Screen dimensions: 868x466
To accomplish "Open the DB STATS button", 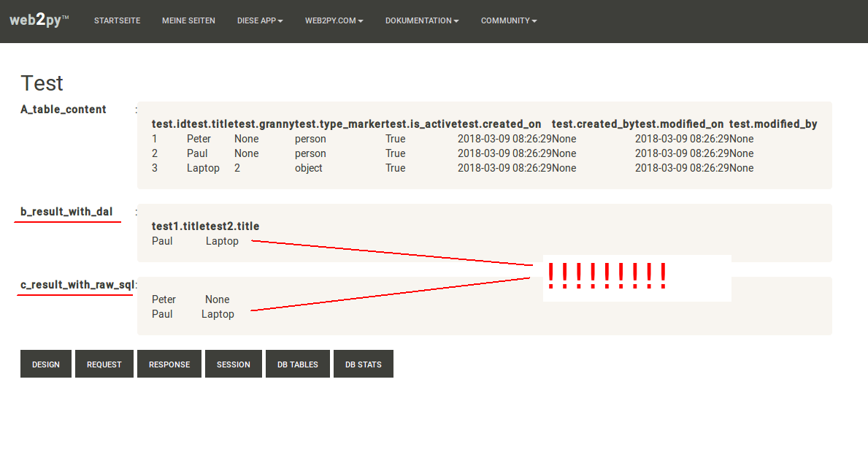I will (363, 364).
